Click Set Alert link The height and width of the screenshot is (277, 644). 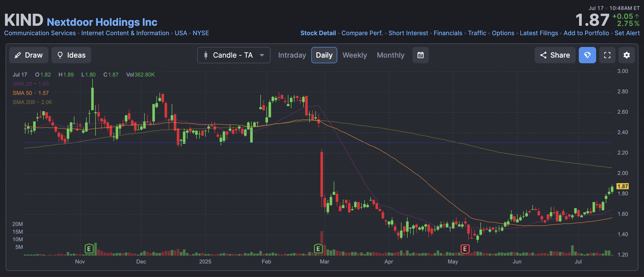[x=627, y=33]
